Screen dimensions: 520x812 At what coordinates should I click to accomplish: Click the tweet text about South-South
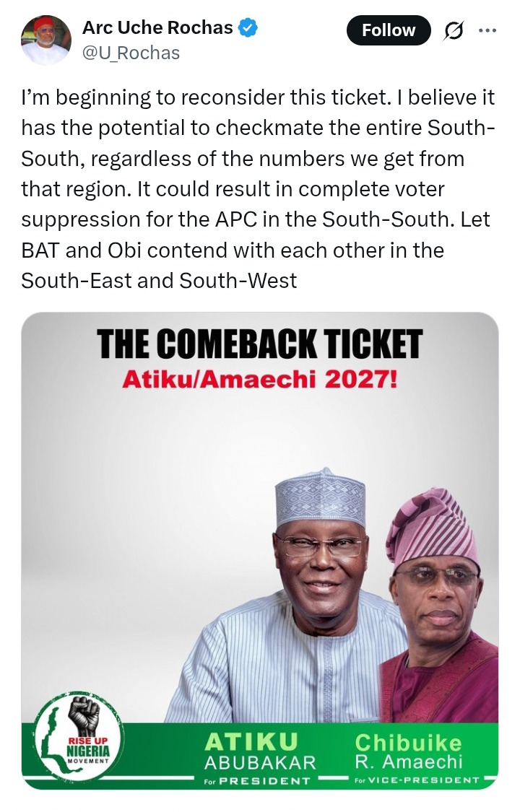click(259, 189)
